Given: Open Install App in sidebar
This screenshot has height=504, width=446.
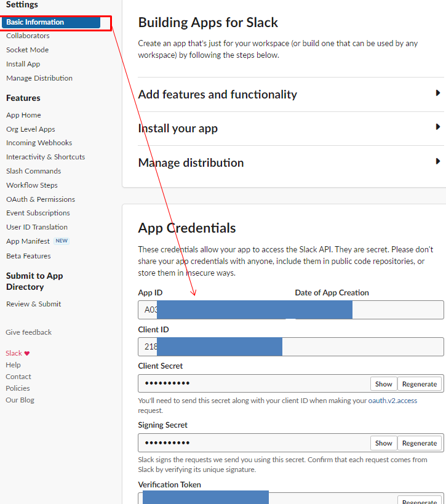Looking at the screenshot, I should tap(23, 64).
